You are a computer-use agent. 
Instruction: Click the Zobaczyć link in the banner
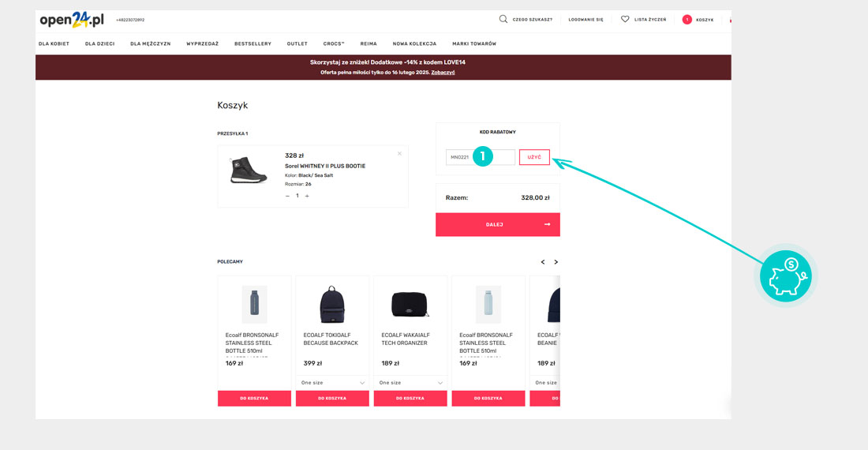[443, 73]
